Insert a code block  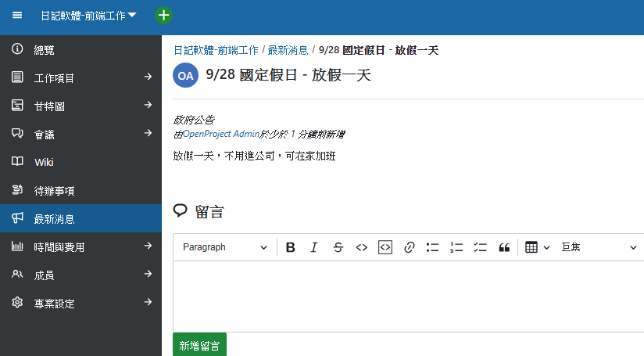coord(385,247)
